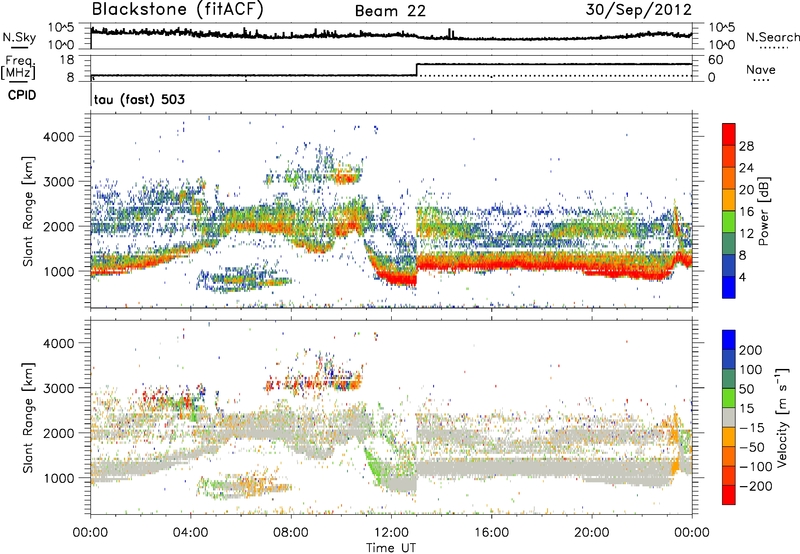This screenshot has height=554, width=800.
Task: Click the 4 label on power colorbar
Action: click(x=743, y=278)
